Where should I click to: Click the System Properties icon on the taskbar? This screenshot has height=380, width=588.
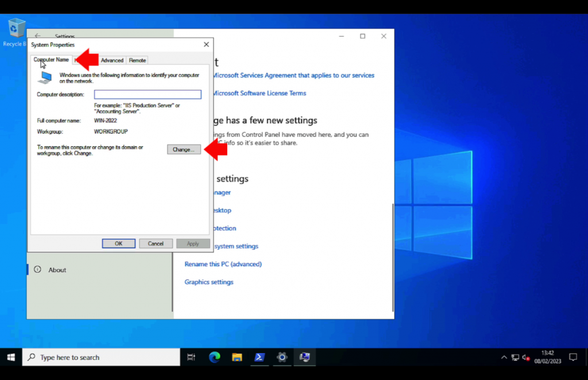pyautogui.click(x=305, y=357)
